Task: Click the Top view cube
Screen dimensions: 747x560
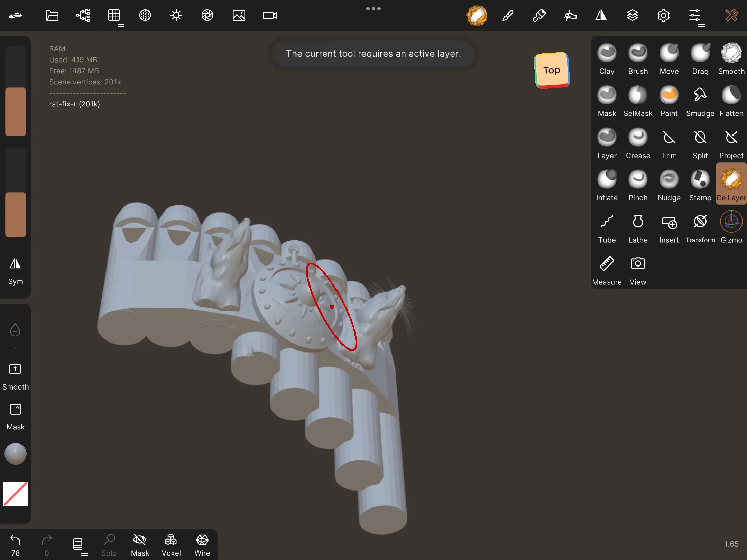Action: pyautogui.click(x=552, y=70)
